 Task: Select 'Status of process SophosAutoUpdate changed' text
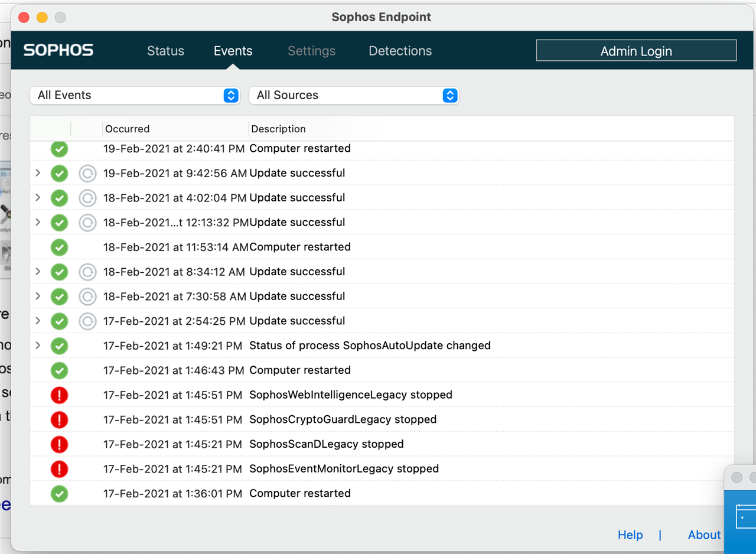point(370,345)
